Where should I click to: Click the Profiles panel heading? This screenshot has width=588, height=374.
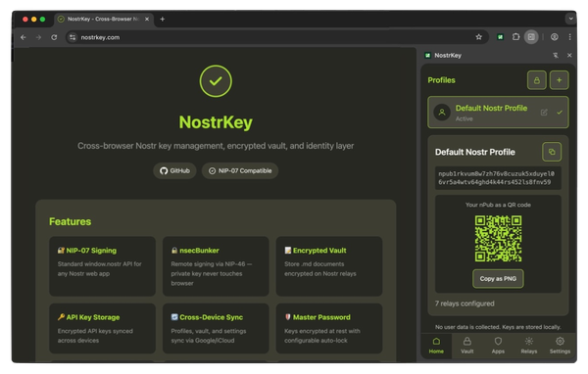(x=441, y=80)
